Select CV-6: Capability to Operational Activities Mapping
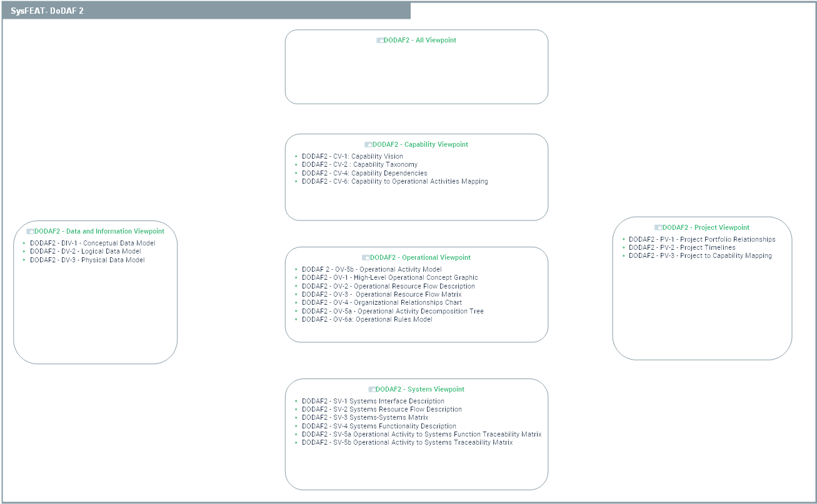Image resolution: width=817 pixels, height=504 pixels. coord(394,182)
